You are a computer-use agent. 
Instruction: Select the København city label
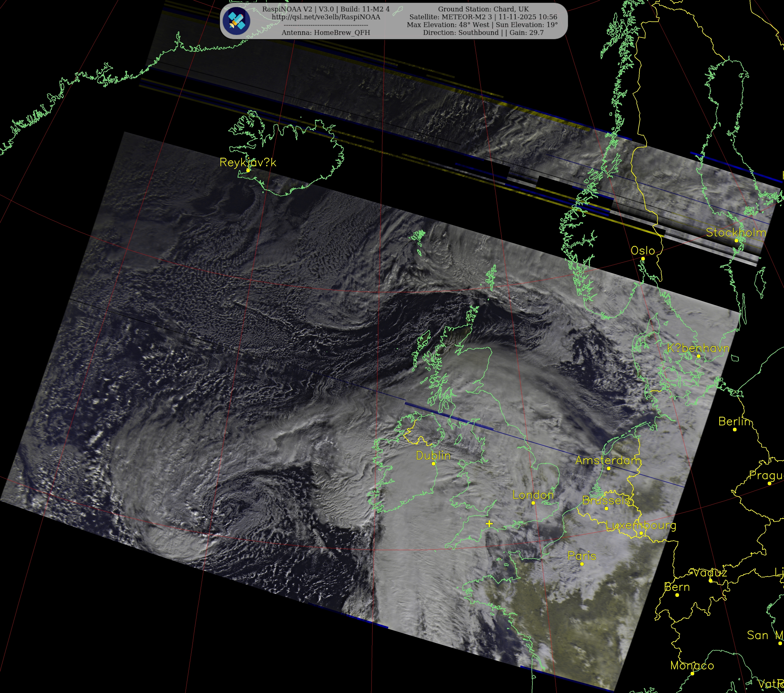tap(698, 348)
